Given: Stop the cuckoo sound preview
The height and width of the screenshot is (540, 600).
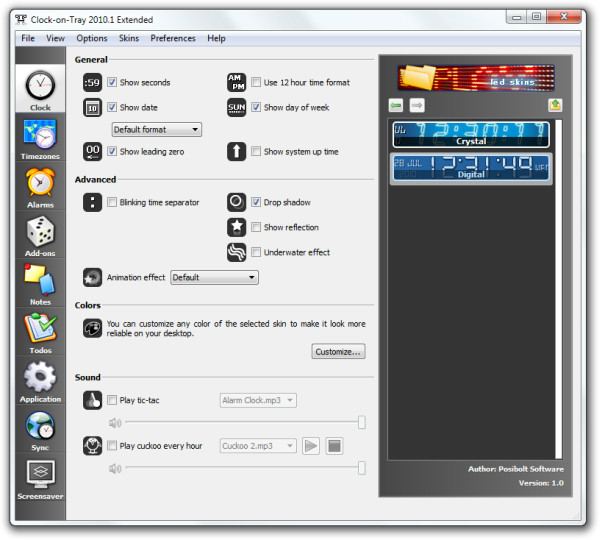Looking at the screenshot, I should click(334, 446).
